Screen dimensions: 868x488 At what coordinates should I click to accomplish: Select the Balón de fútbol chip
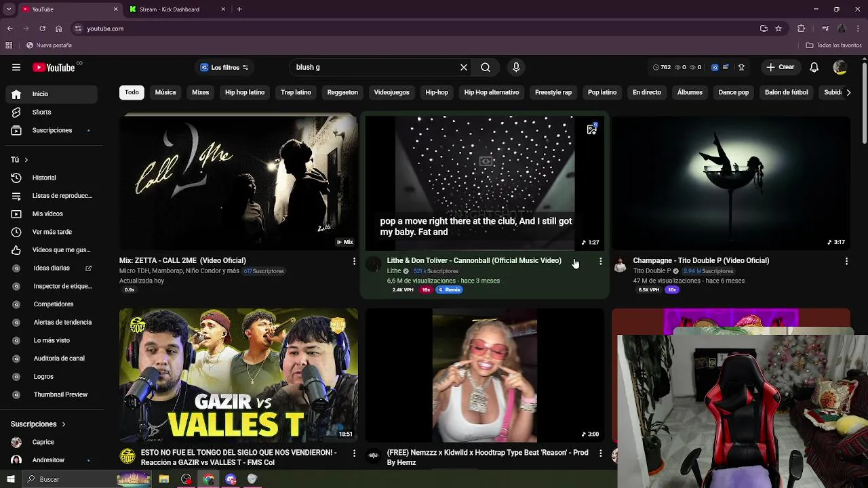(787, 92)
